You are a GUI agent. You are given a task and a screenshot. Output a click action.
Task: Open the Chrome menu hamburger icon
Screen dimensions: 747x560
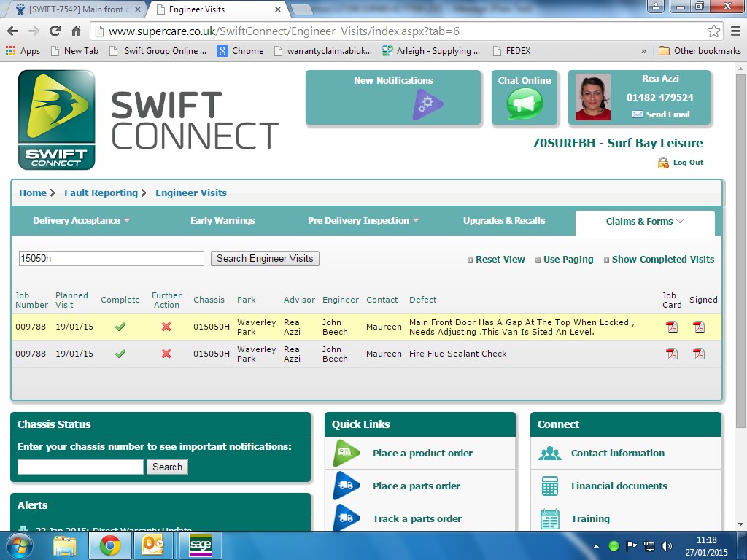click(735, 31)
